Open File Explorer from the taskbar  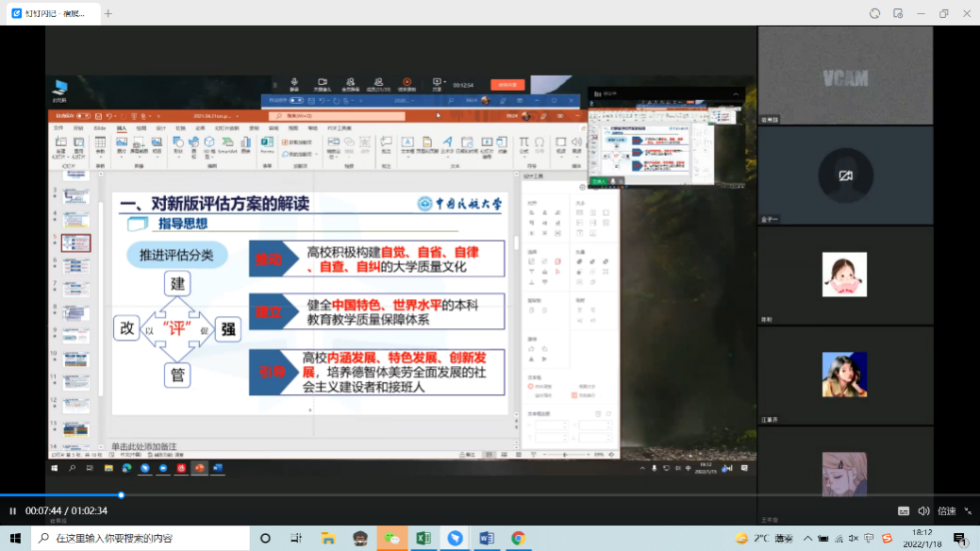[328, 538]
